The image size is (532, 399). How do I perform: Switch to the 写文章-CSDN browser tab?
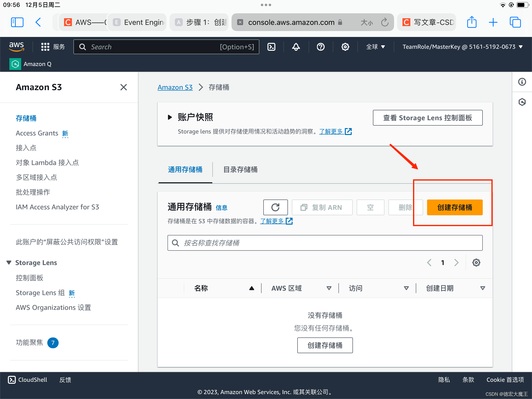click(x=427, y=22)
